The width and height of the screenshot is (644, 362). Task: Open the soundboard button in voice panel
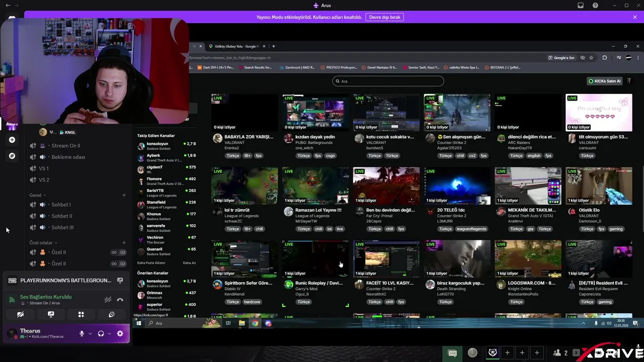pyautogui.click(x=112, y=314)
